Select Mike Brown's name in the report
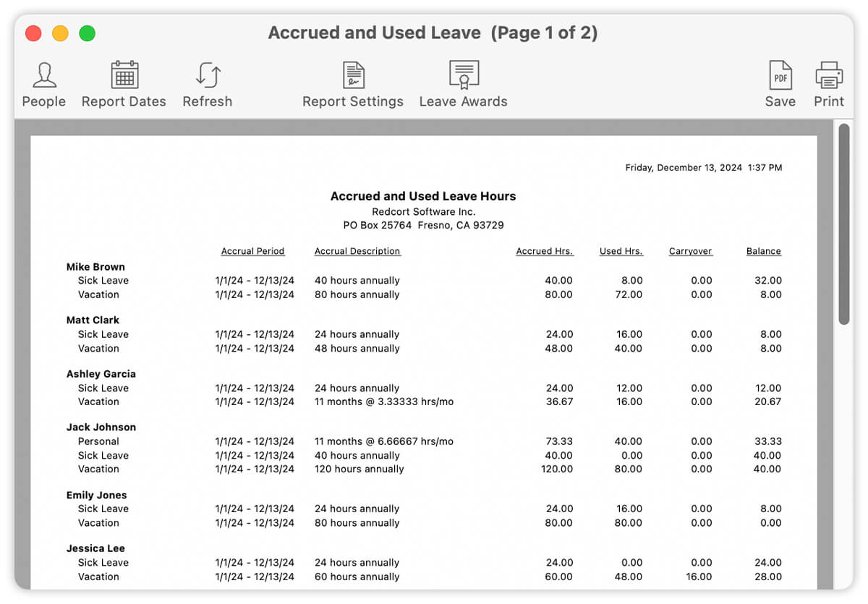The height and width of the screenshot is (604, 868). (95, 266)
